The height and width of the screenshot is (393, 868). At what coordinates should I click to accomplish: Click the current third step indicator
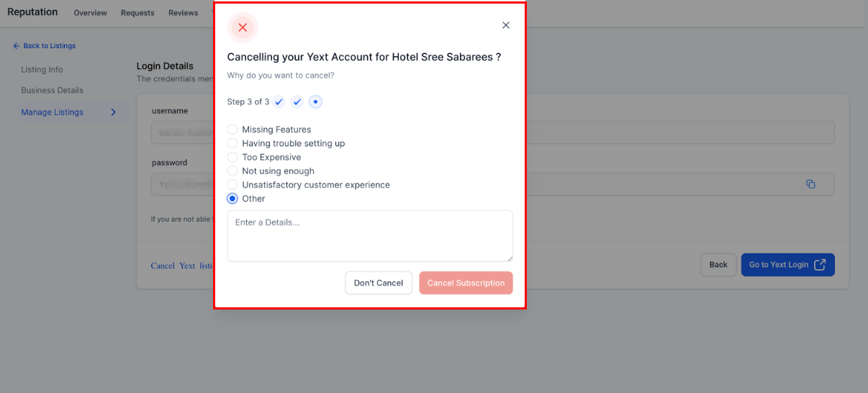click(x=316, y=102)
